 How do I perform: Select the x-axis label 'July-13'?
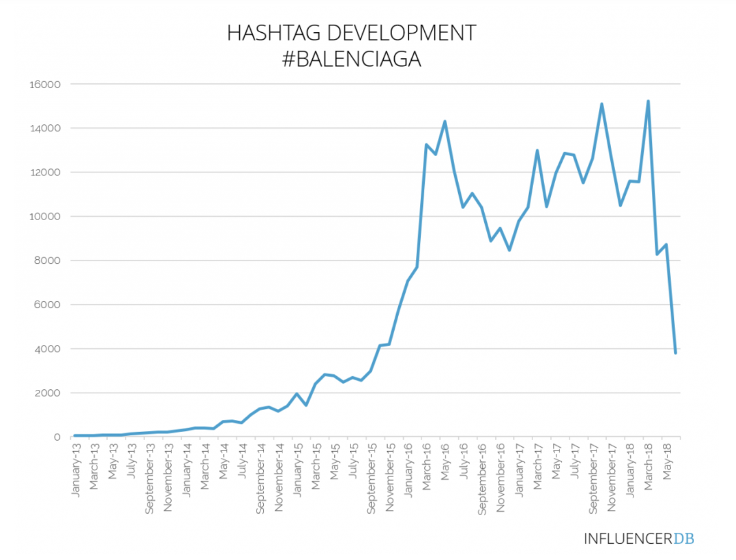click(x=131, y=461)
